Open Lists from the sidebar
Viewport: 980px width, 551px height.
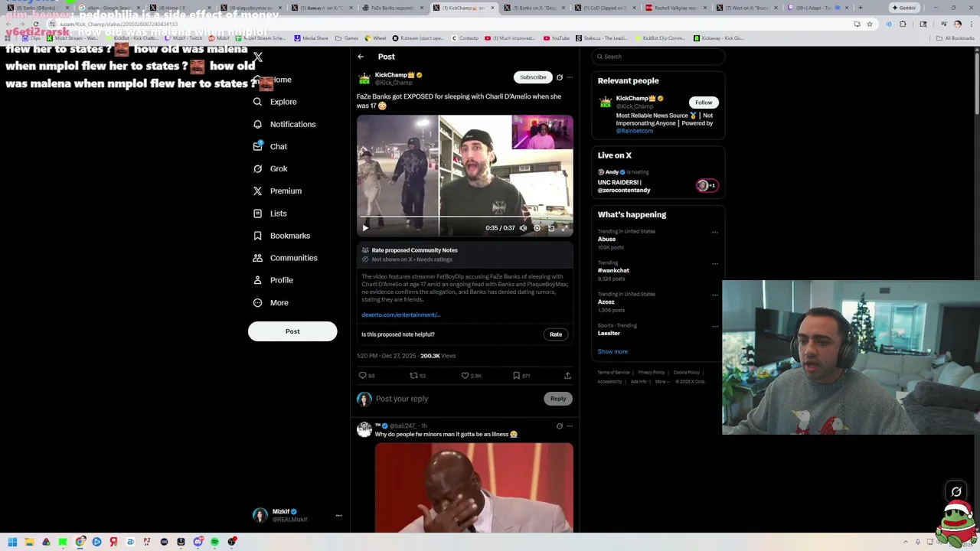[269, 214]
